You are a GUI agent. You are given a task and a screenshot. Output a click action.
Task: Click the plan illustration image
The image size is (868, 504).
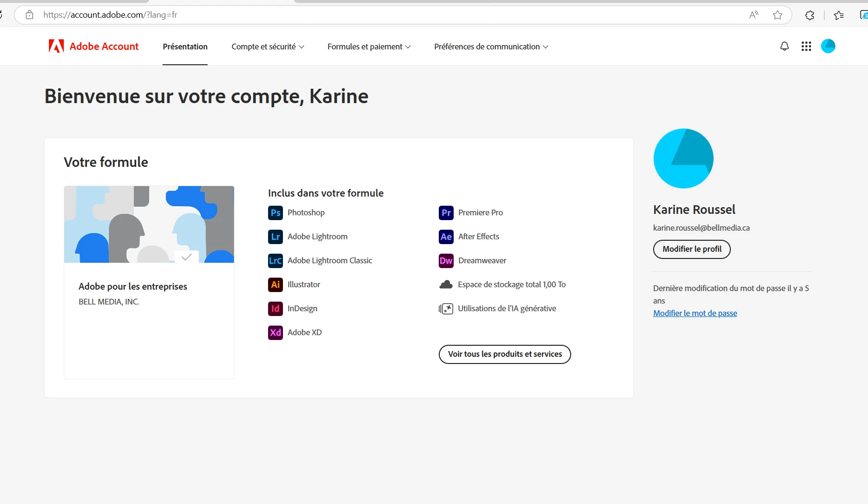point(149,224)
